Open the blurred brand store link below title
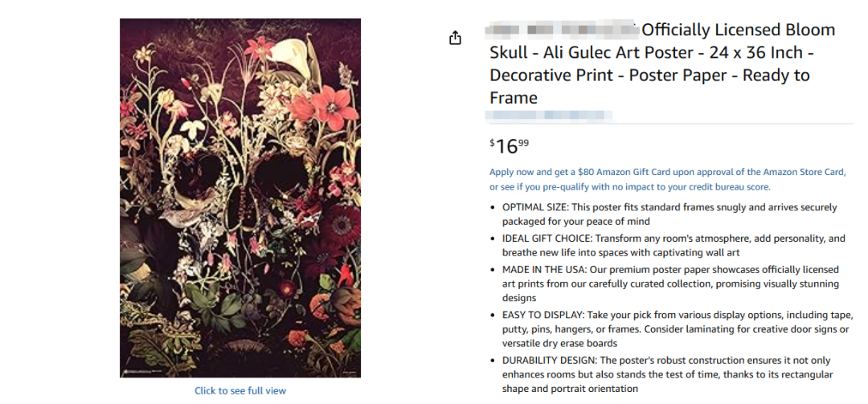The height and width of the screenshot is (404, 868). point(551,116)
